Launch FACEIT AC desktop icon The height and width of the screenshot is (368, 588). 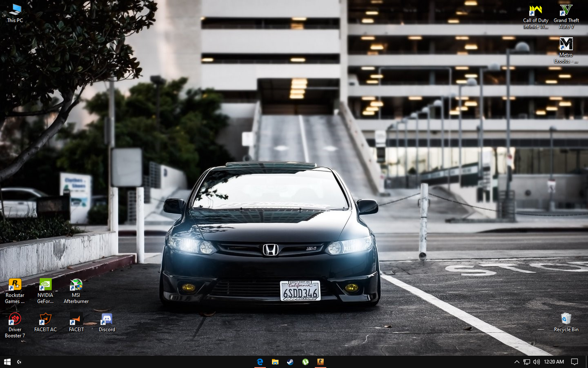[45, 322]
